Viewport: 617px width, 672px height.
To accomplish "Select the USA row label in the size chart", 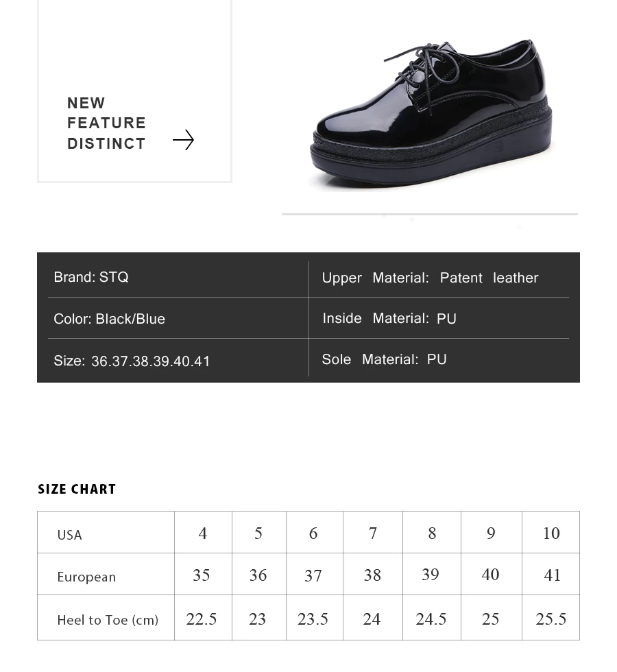I will pyautogui.click(x=69, y=535).
